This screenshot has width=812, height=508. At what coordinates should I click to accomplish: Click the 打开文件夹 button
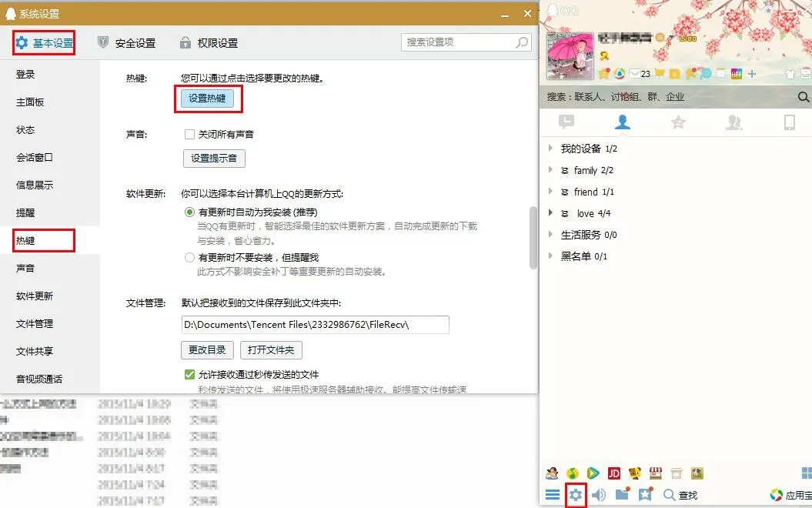click(x=271, y=349)
